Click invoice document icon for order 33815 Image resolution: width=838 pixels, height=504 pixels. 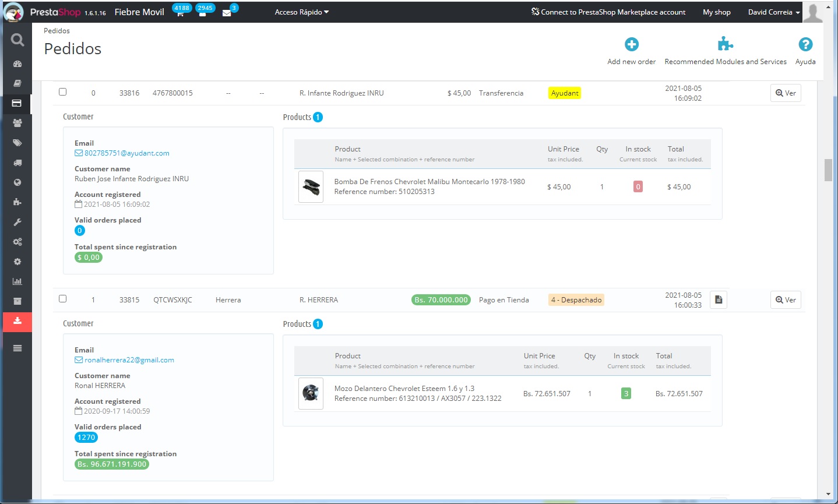pyautogui.click(x=718, y=299)
